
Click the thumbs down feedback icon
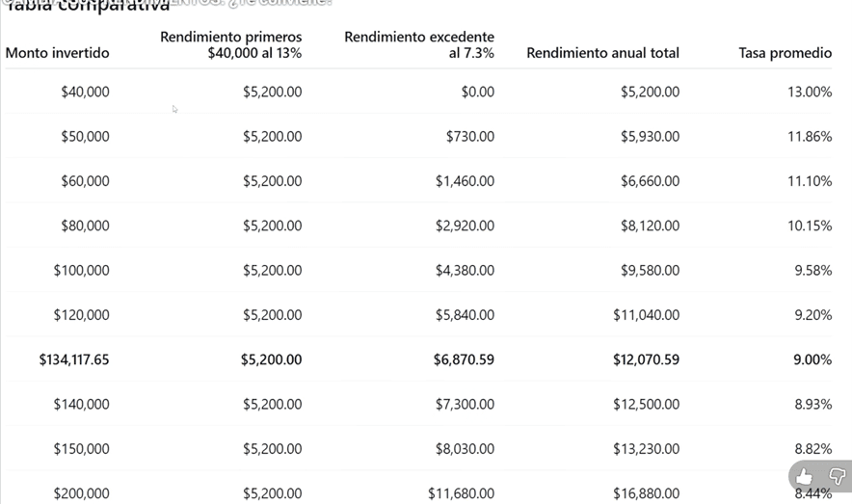click(837, 477)
